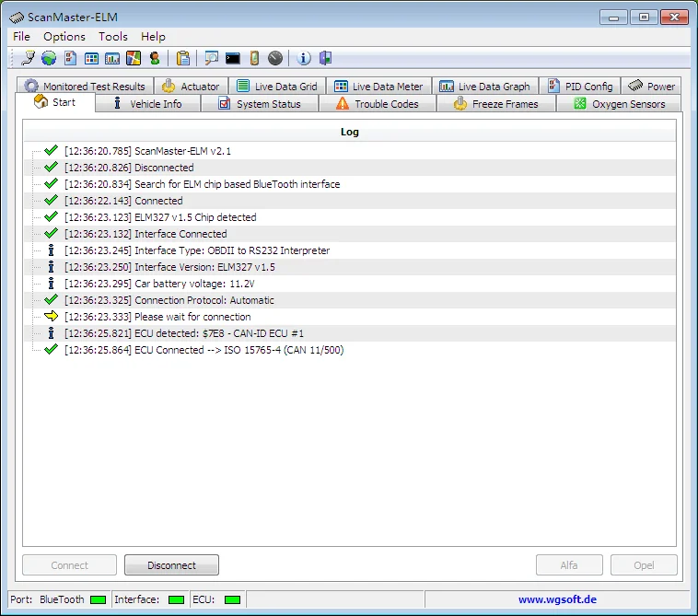Open the File menu

21,37
